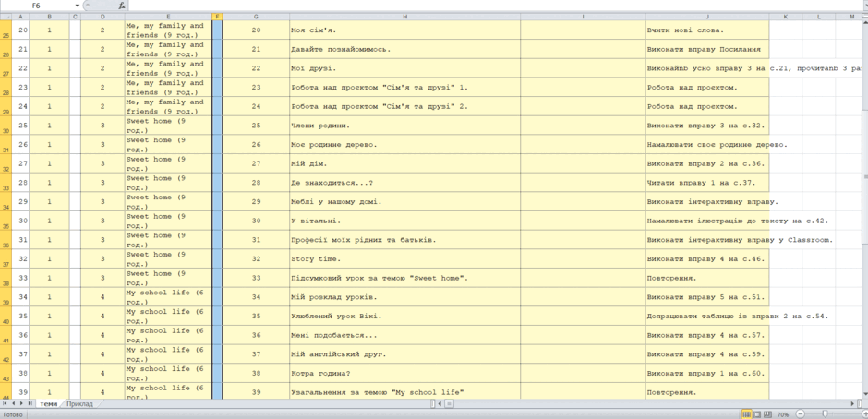This screenshot has height=419, width=868.
Task: Click cell 'У вітальні.'
Action: pos(404,221)
